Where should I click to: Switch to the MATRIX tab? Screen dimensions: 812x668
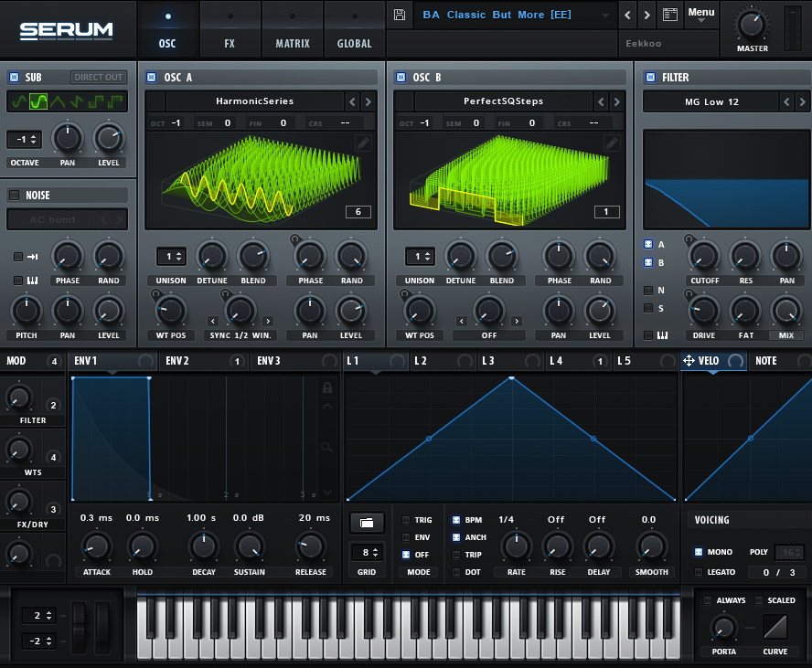tap(293, 28)
